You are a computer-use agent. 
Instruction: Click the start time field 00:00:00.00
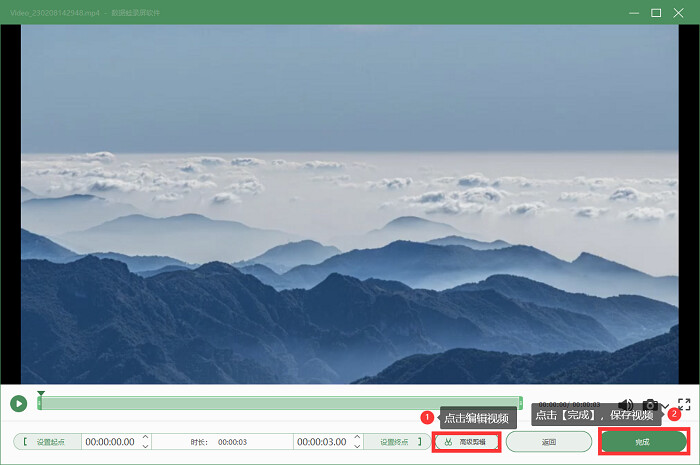110,442
